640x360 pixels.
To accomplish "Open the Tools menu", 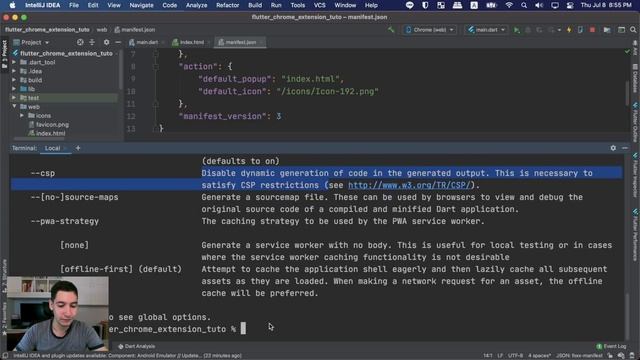I will coord(298,5).
